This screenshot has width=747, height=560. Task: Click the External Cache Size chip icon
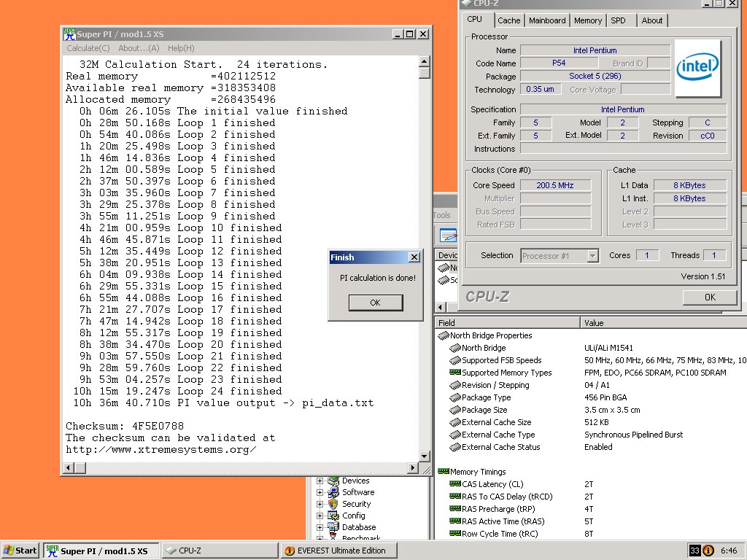click(455, 422)
